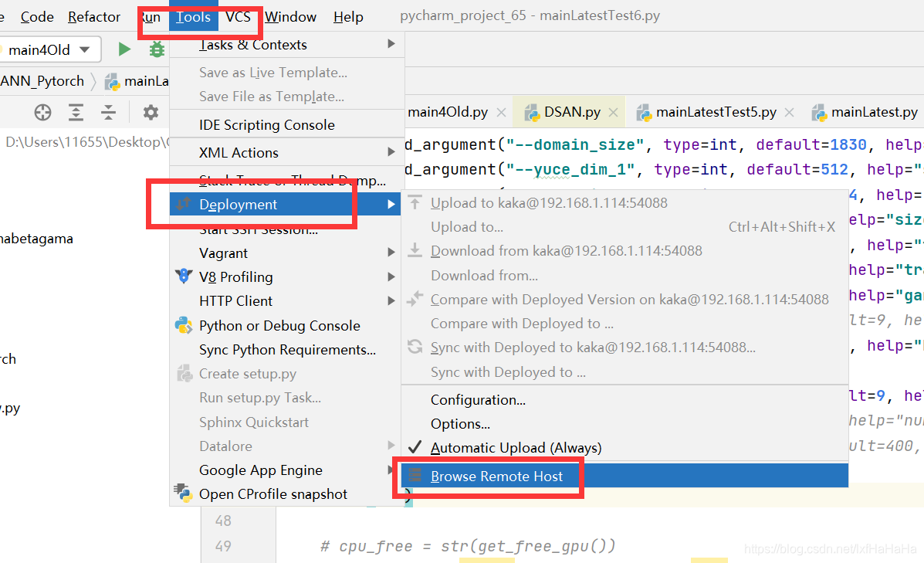
Task: Click line number 49 in gutter
Action: coord(223,546)
